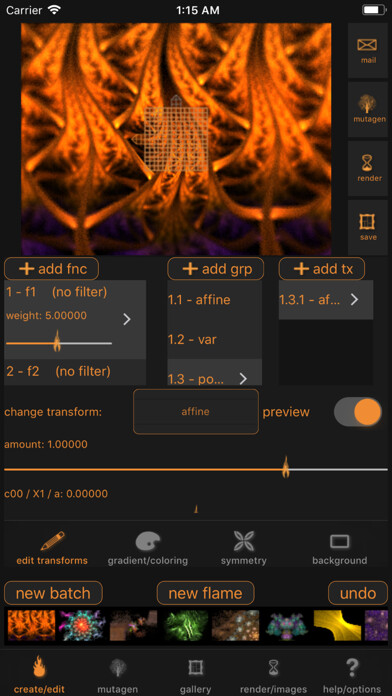Adjust the amount slider flame handle
The height and width of the screenshot is (696, 392).
(286, 467)
